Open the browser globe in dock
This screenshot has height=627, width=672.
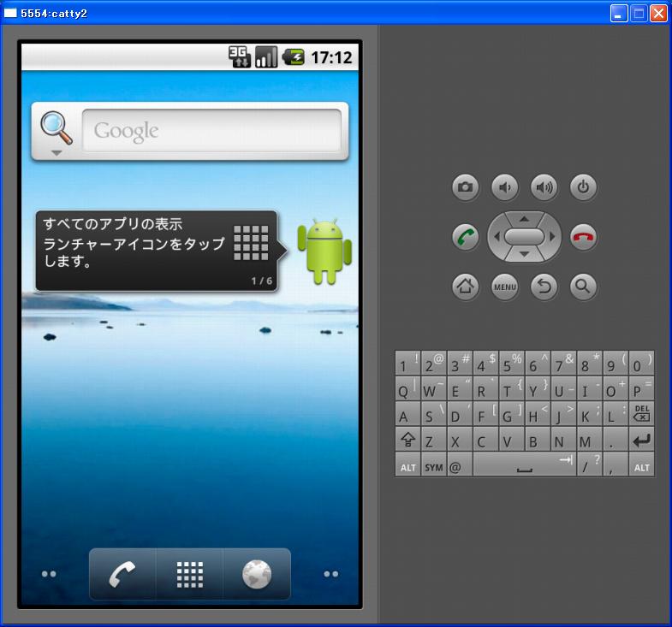coord(256,575)
